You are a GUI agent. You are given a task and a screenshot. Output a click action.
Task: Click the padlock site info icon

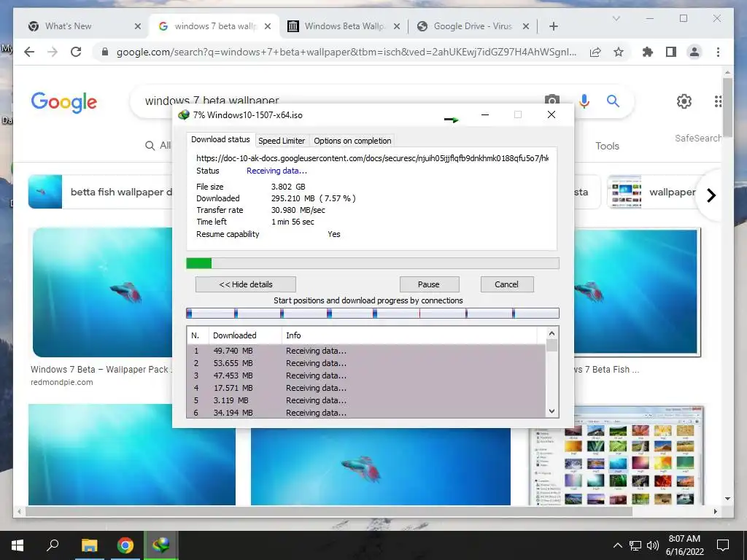pos(105,52)
